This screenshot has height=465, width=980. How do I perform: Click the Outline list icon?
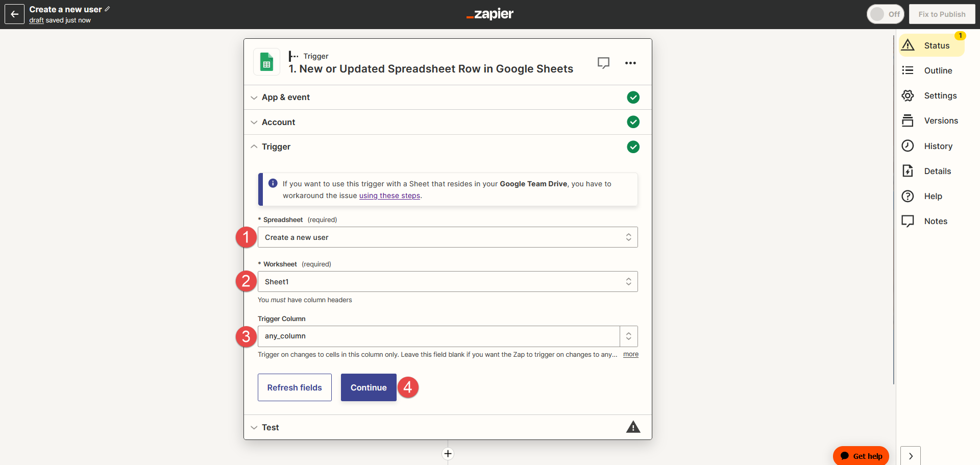(x=908, y=70)
